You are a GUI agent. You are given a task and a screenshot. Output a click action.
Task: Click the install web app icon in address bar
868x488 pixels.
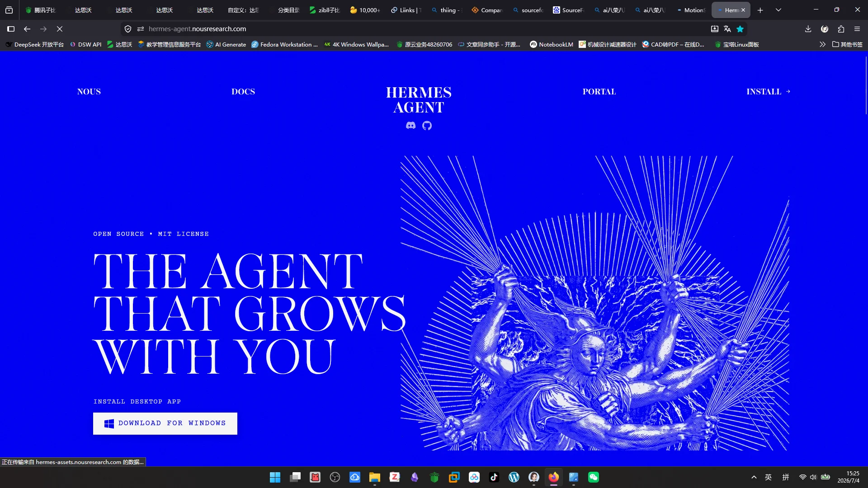[x=714, y=29]
